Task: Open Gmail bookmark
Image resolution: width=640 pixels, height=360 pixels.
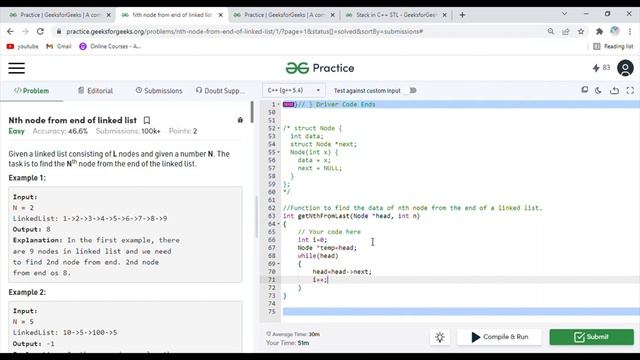Action: click(59, 47)
